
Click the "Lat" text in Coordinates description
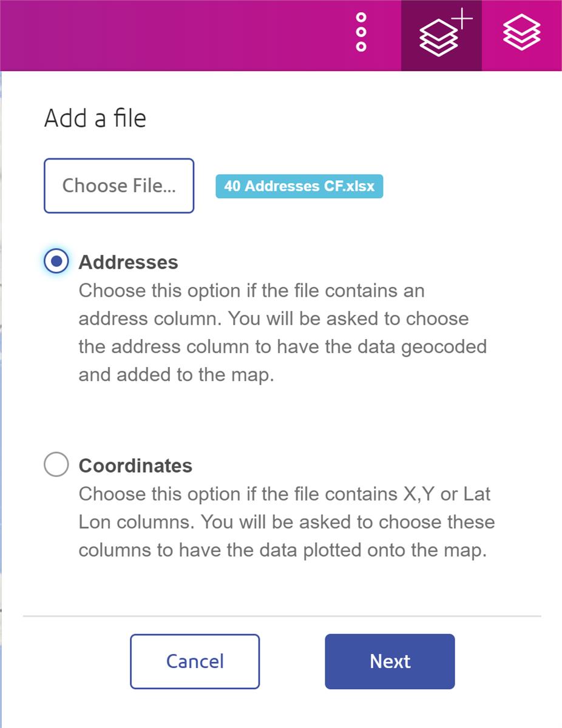click(477, 494)
